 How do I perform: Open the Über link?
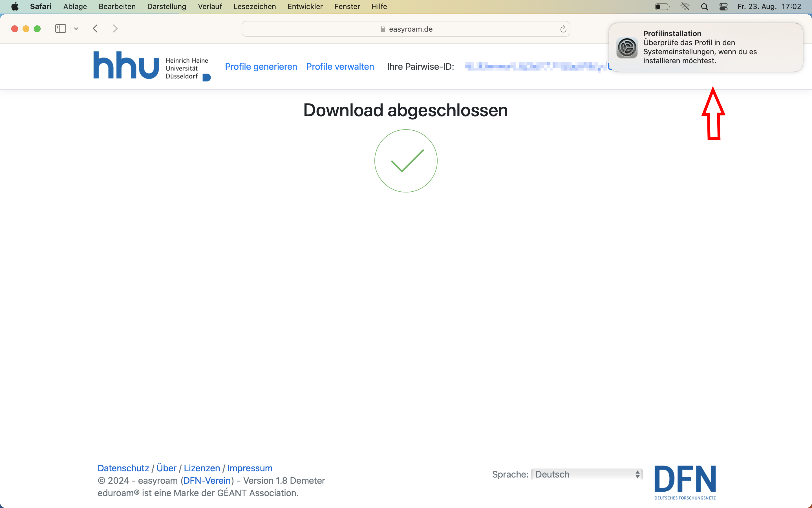point(166,468)
